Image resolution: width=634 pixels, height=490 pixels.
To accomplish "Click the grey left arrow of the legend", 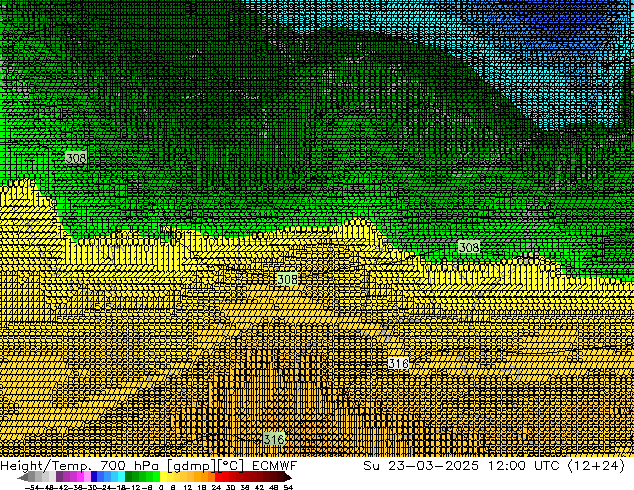I will point(23,477).
